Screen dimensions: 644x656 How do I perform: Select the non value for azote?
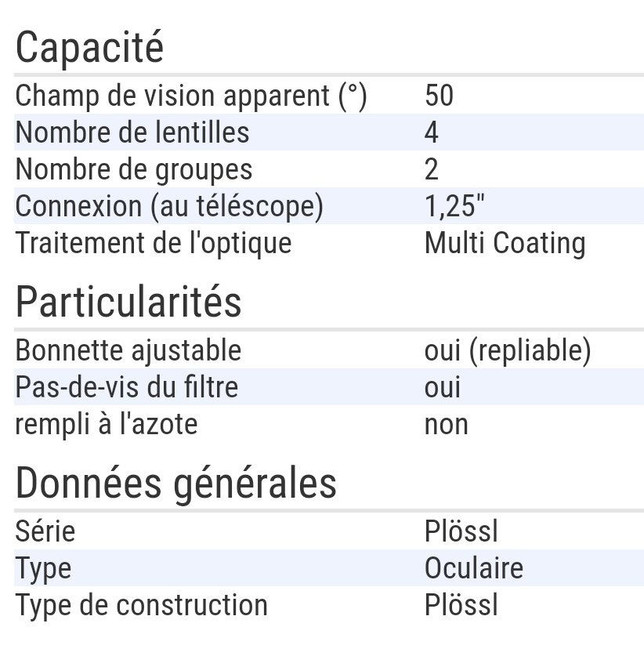[x=446, y=424]
